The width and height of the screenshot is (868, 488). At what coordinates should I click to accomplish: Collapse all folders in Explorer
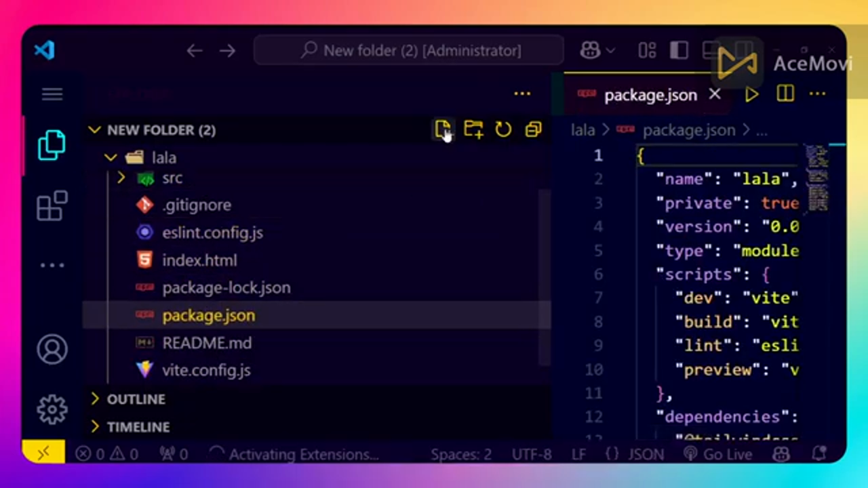click(534, 129)
